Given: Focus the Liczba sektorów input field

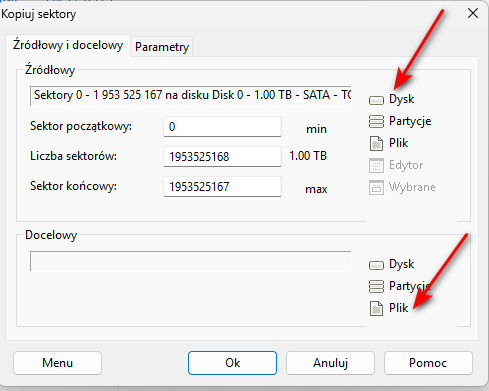Looking at the screenshot, I should click(222, 156).
